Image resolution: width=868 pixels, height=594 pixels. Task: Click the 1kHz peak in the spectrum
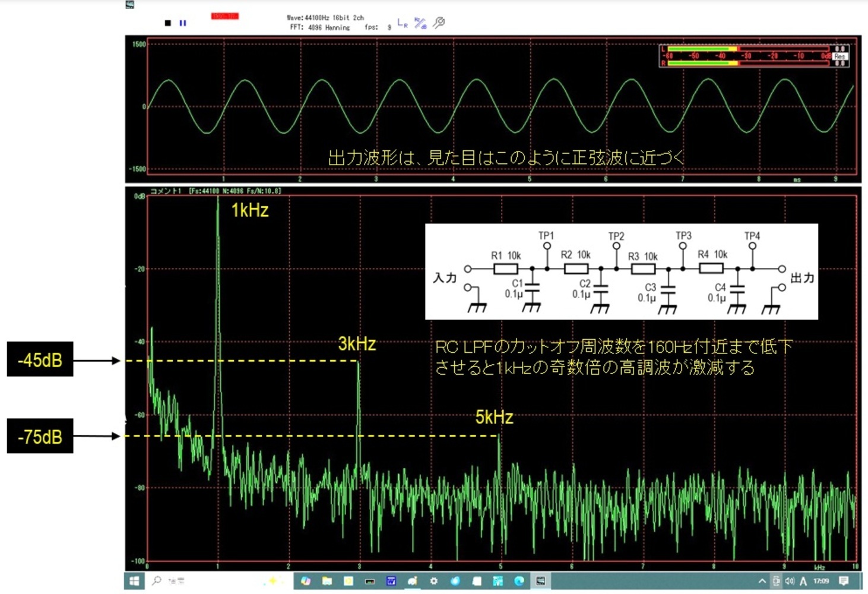pyautogui.click(x=218, y=205)
